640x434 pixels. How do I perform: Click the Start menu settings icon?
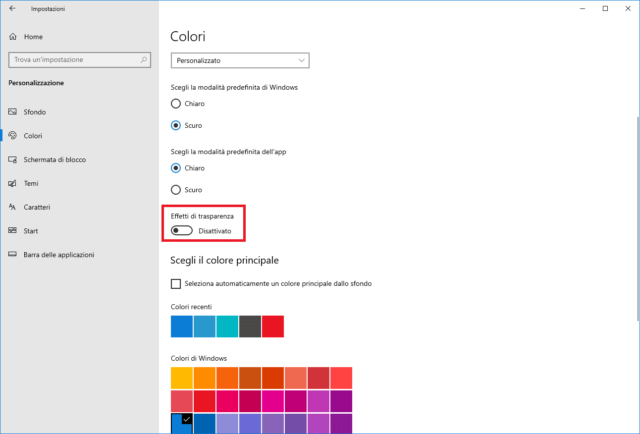coord(12,231)
